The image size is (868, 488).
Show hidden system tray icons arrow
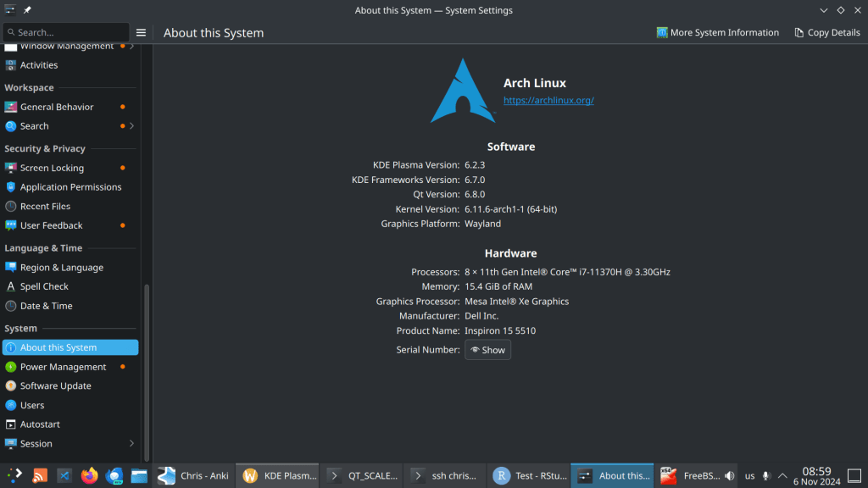click(x=782, y=476)
